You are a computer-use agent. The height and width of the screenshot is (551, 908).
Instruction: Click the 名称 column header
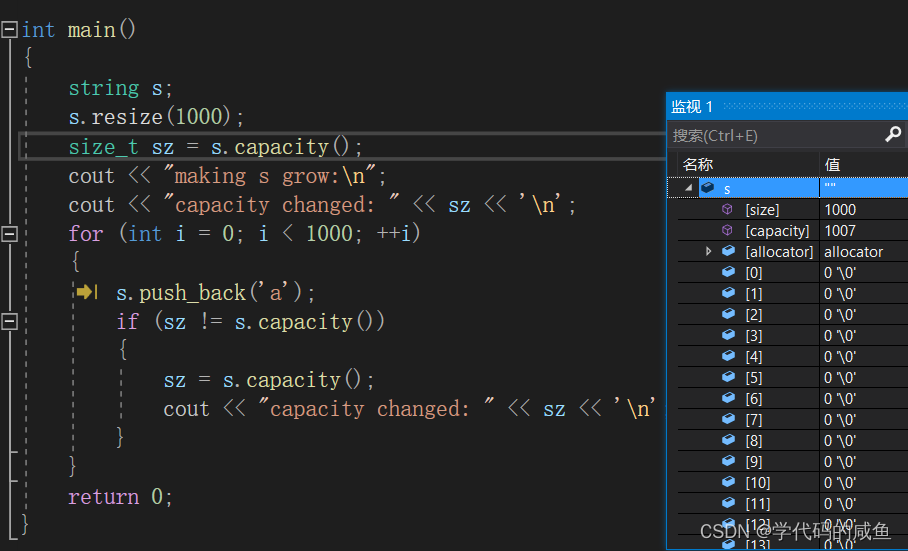click(698, 165)
